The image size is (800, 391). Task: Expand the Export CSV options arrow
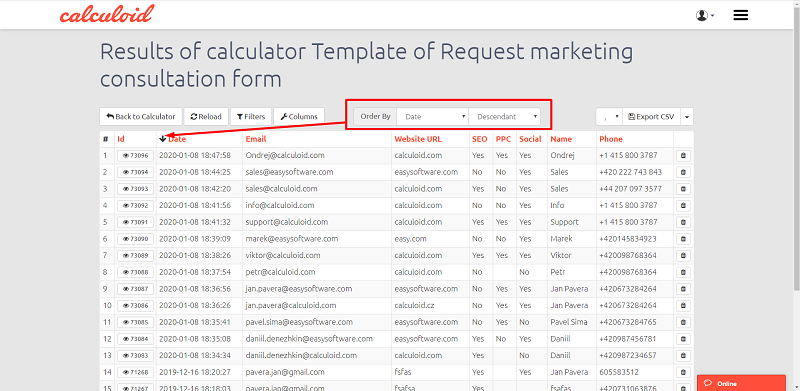click(687, 116)
